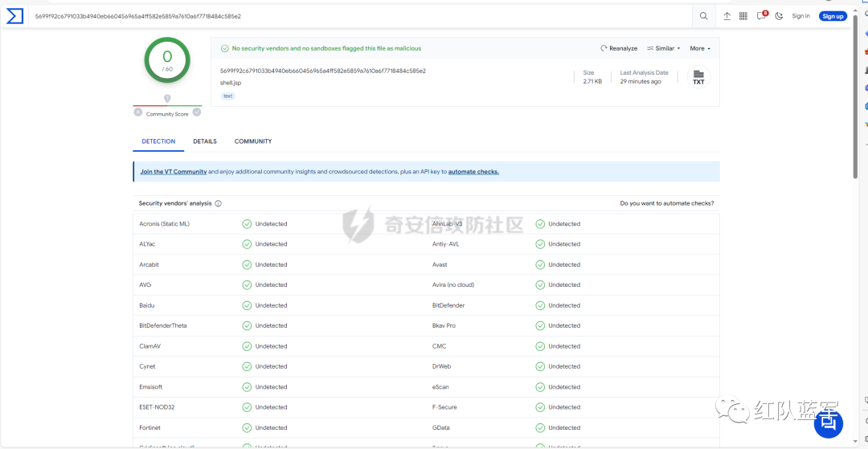Select the Avira (no cloud) vendor name

point(453,285)
